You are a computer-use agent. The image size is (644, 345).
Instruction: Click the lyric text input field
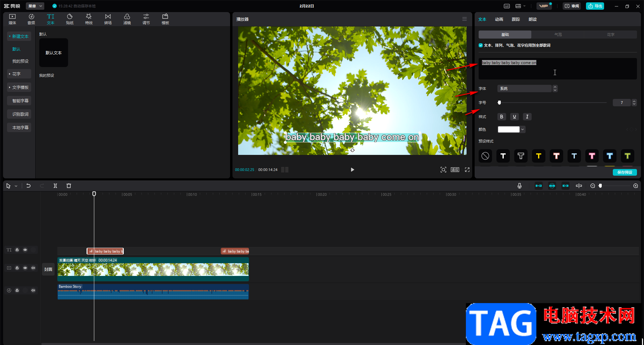click(x=557, y=69)
